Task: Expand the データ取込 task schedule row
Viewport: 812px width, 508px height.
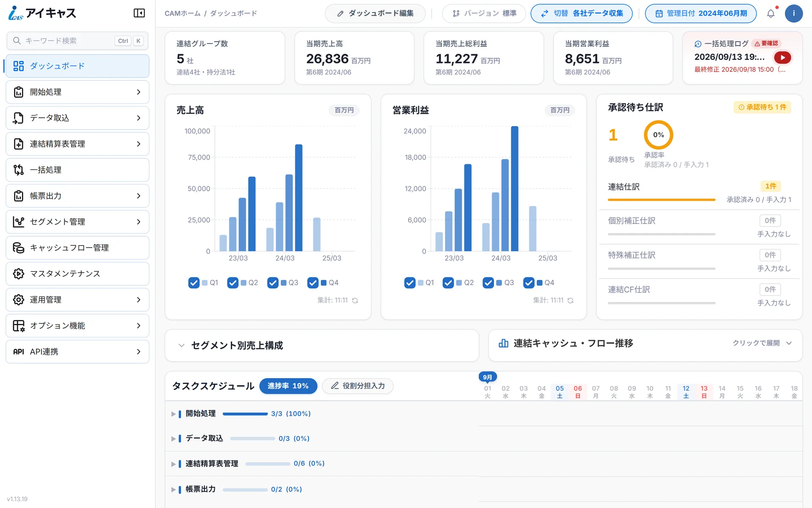Action: tap(173, 439)
